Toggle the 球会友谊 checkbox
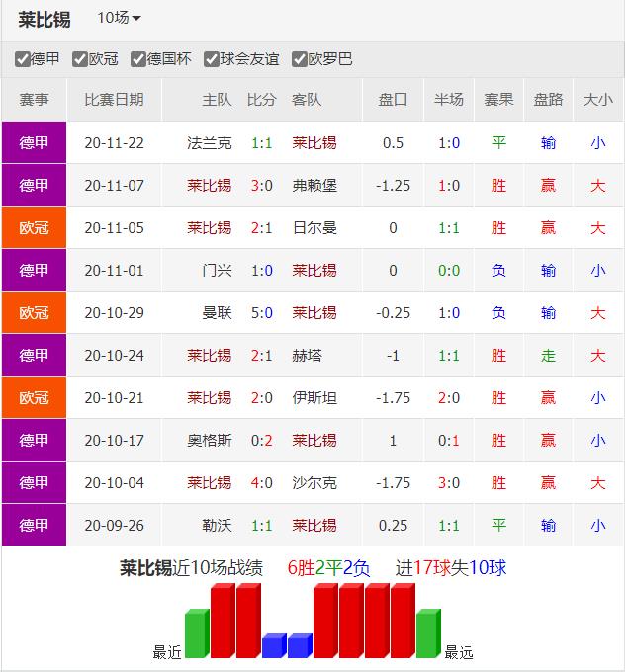629x672 pixels. (x=211, y=59)
